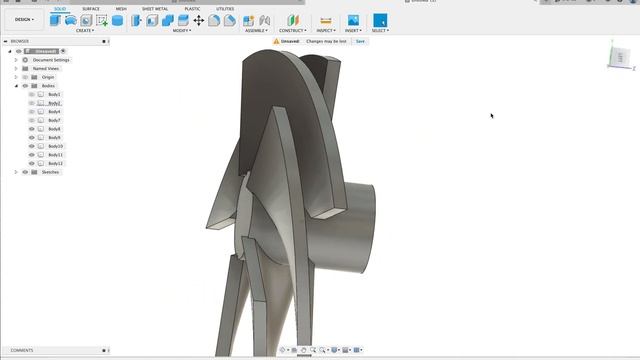Switch to the Sheet Metal tab
The image size is (640, 360).
click(155, 9)
